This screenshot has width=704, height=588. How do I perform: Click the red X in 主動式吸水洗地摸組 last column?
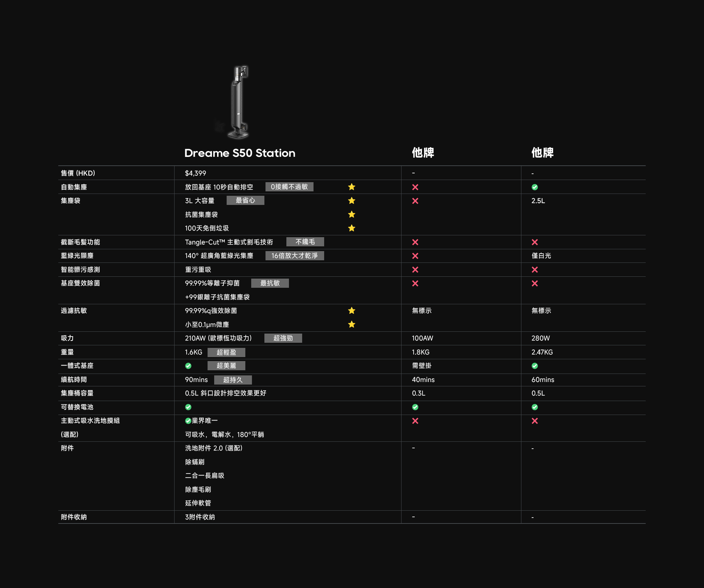coord(535,421)
